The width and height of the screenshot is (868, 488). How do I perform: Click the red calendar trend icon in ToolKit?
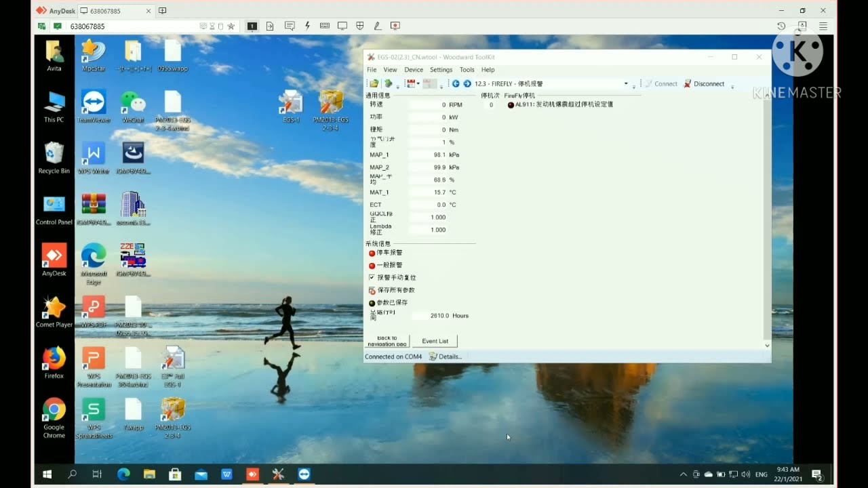(410, 83)
